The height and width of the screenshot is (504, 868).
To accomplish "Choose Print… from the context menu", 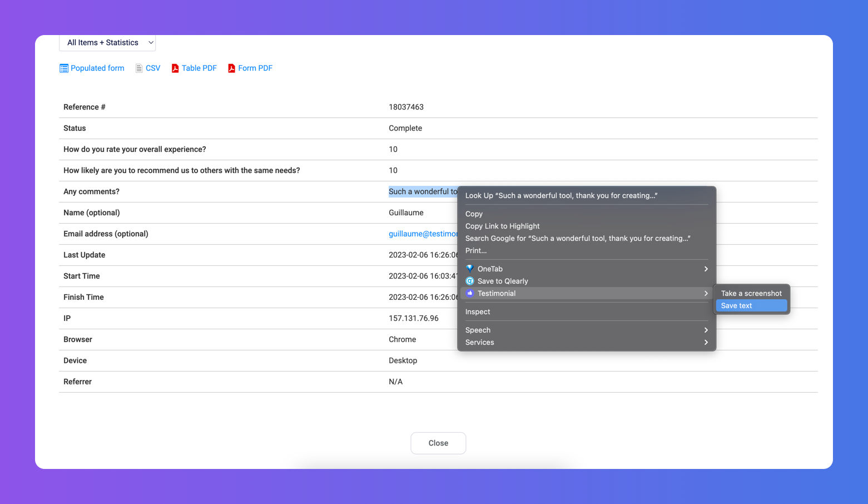I will pyautogui.click(x=476, y=250).
